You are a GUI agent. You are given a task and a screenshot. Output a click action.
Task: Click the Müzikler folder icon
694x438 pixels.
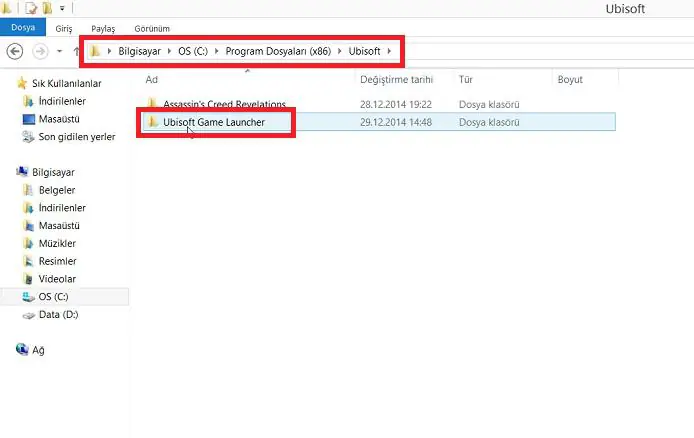click(28, 243)
